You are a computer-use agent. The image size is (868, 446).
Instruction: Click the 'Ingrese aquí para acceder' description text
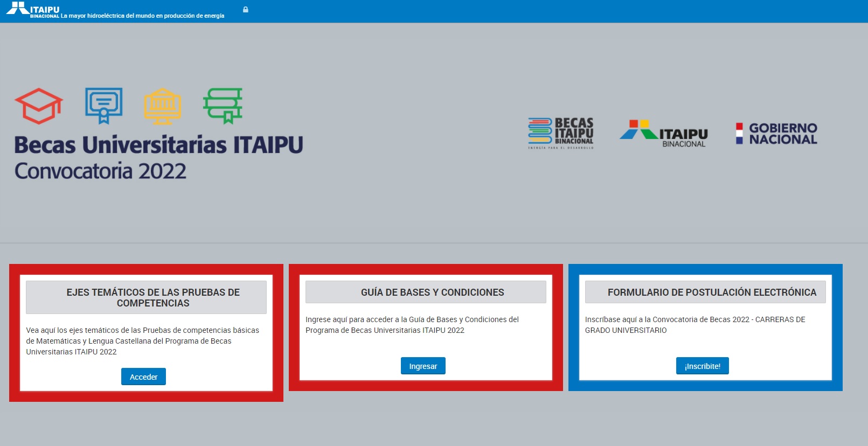(x=412, y=325)
